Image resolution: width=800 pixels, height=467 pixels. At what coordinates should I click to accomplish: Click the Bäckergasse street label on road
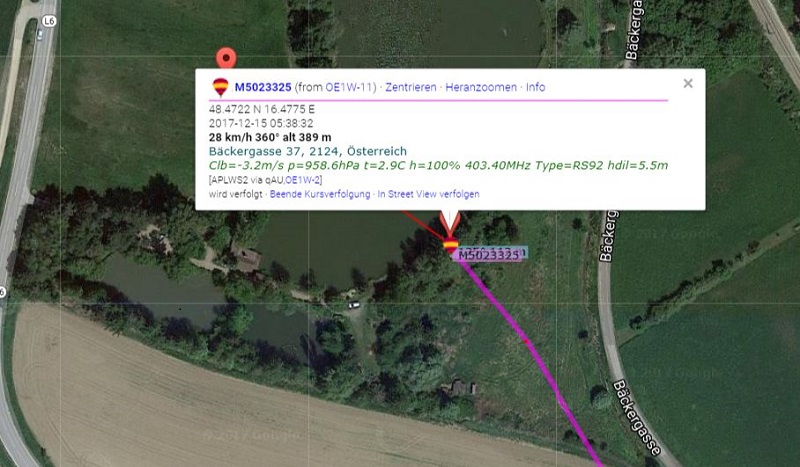(x=636, y=417)
